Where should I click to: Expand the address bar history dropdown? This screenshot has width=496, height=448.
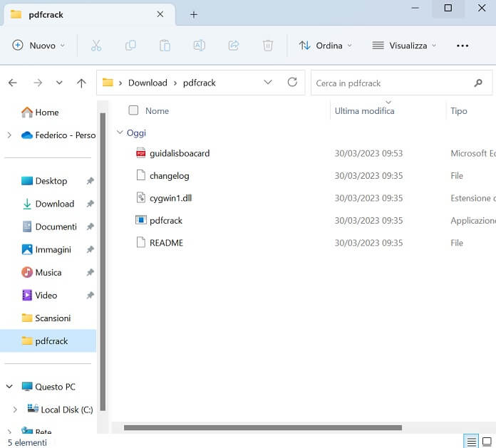[x=268, y=82]
